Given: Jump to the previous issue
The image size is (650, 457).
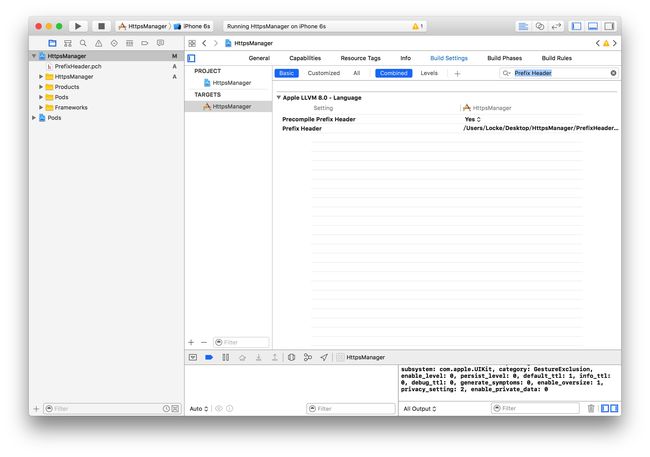Looking at the screenshot, I should 597,43.
